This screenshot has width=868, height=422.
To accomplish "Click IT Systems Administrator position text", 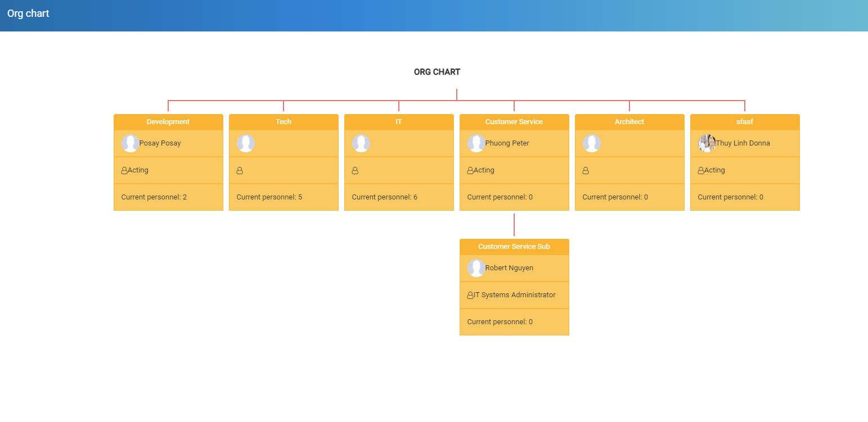I will [x=515, y=295].
